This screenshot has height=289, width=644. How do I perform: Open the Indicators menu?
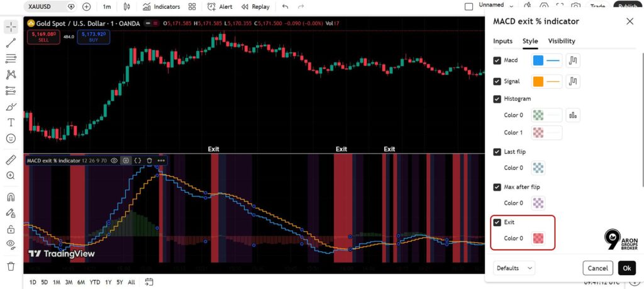coord(162,6)
